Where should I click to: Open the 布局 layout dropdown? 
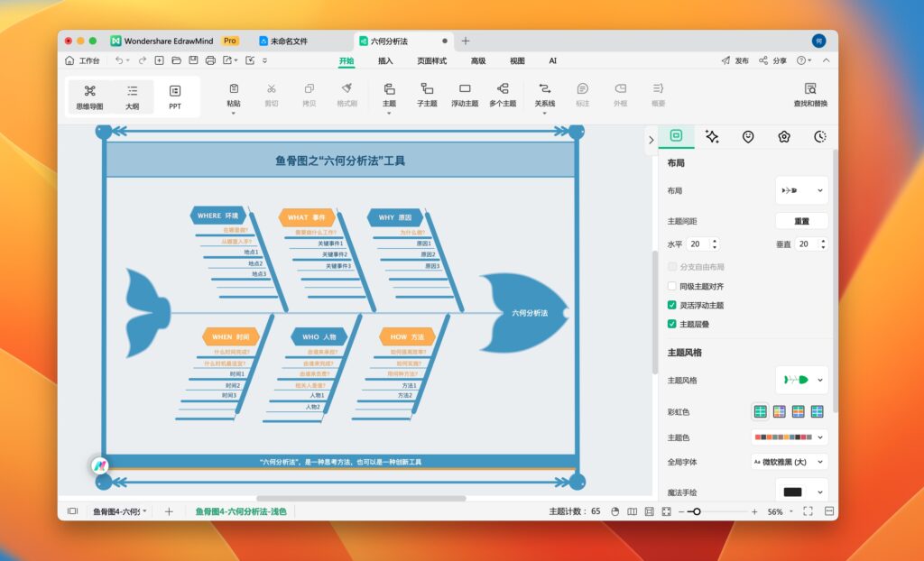click(x=800, y=190)
